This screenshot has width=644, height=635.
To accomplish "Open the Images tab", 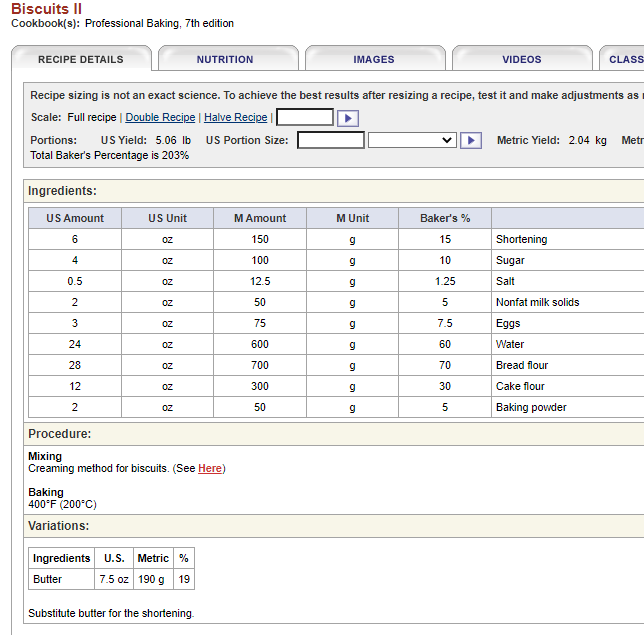I will tap(374, 59).
